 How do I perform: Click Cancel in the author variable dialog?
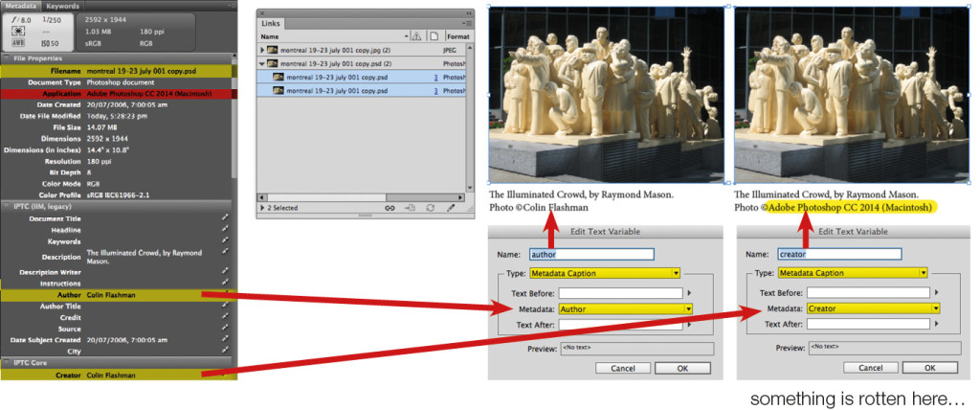(x=622, y=368)
